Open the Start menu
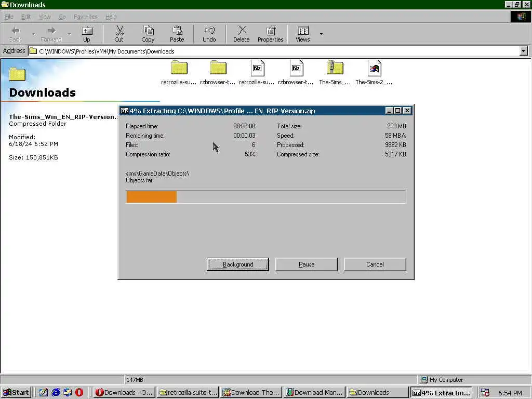This screenshot has width=532, height=399. (x=16, y=393)
